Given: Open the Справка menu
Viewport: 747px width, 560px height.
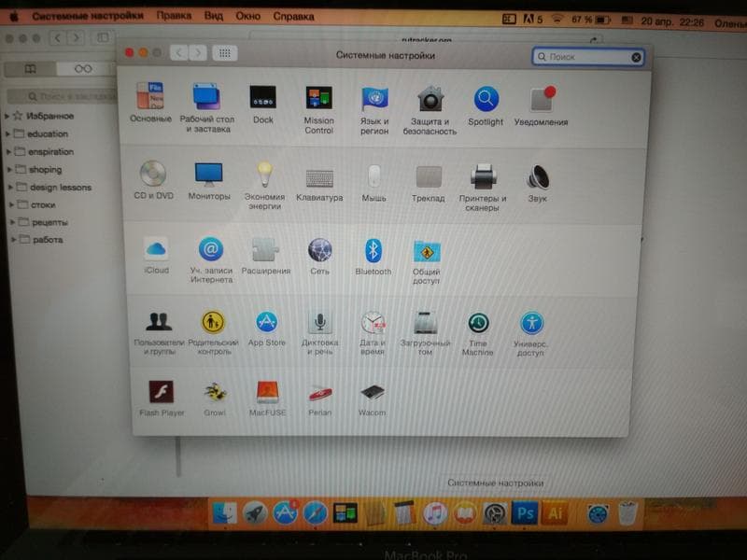Looking at the screenshot, I should coord(293,16).
